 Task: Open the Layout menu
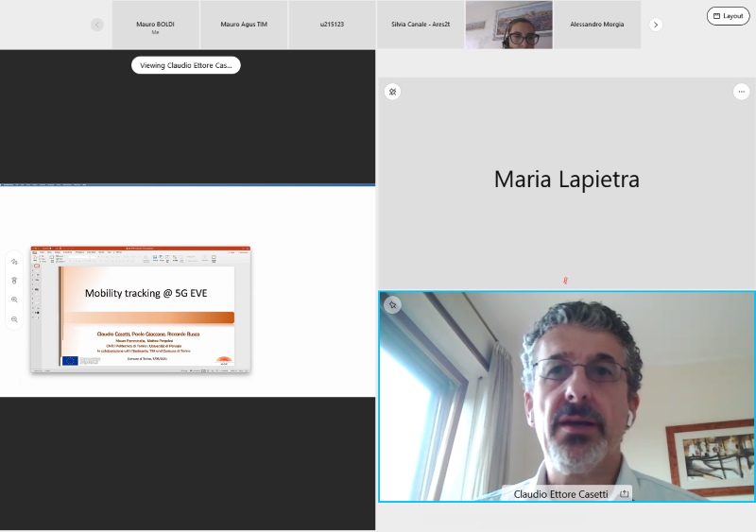(x=728, y=16)
